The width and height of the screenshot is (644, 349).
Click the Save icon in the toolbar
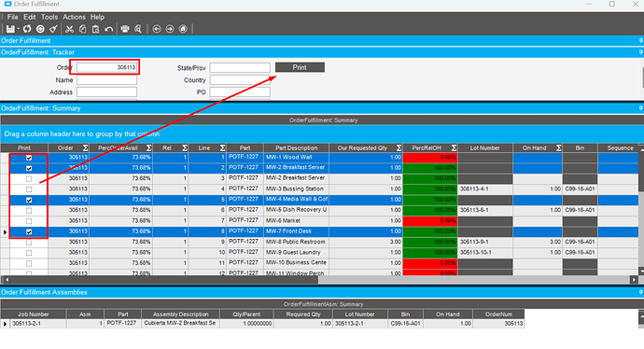(x=10, y=29)
